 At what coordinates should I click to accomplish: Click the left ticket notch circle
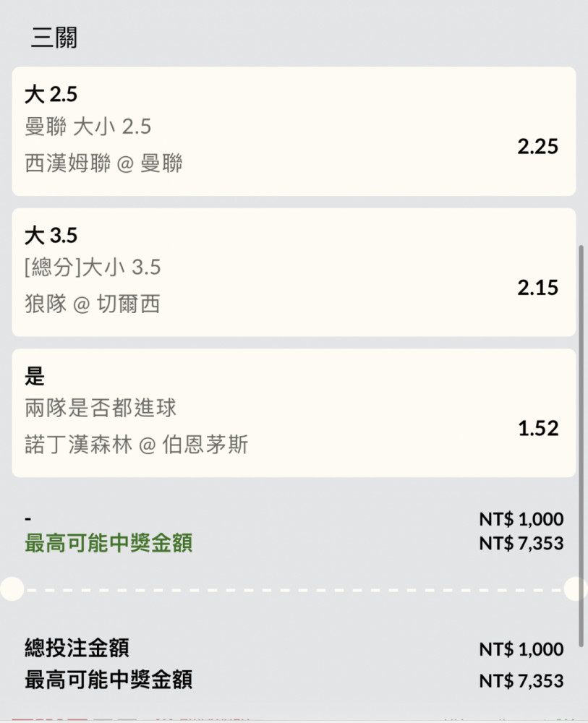[x=12, y=589]
